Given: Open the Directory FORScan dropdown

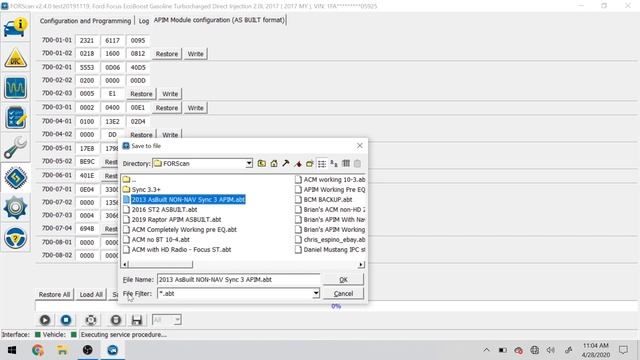Looking at the screenshot, I should point(249,164).
